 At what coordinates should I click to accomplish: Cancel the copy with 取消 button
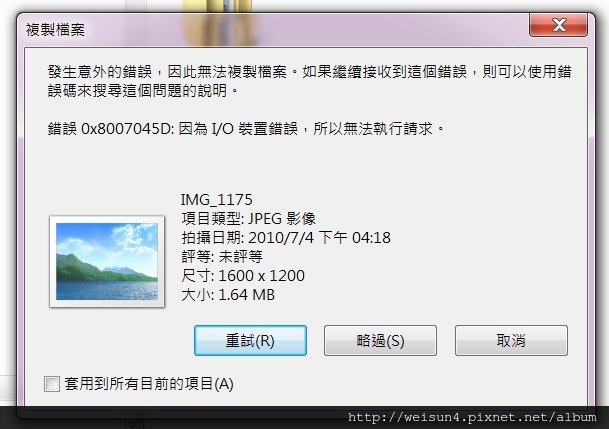511,340
